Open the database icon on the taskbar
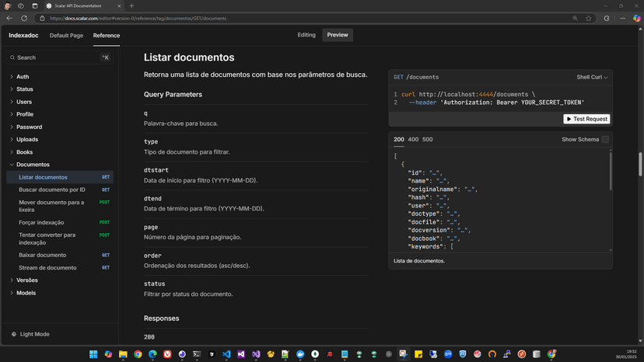The height and width of the screenshot is (362, 644). [537, 353]
